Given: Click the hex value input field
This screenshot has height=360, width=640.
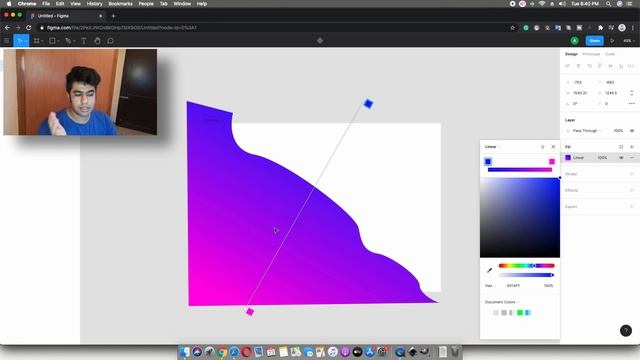Looking at the screenshot, I should (513, 286).
